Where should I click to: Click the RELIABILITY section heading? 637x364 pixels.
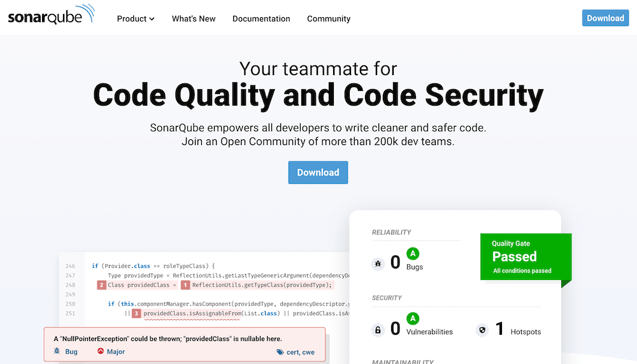(x=391, y=232)
